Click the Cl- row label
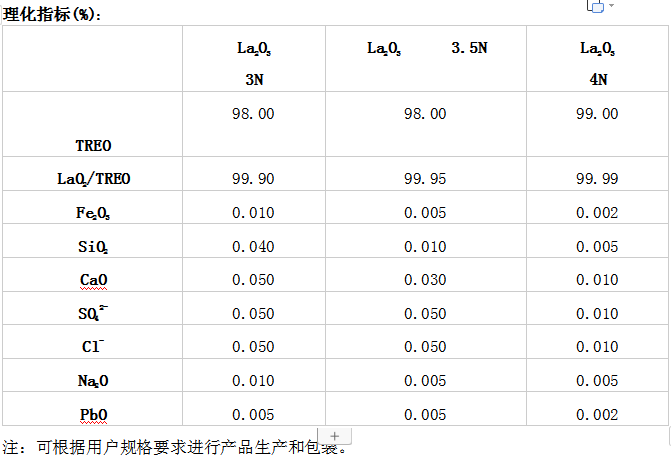 (x=93, y=347)
